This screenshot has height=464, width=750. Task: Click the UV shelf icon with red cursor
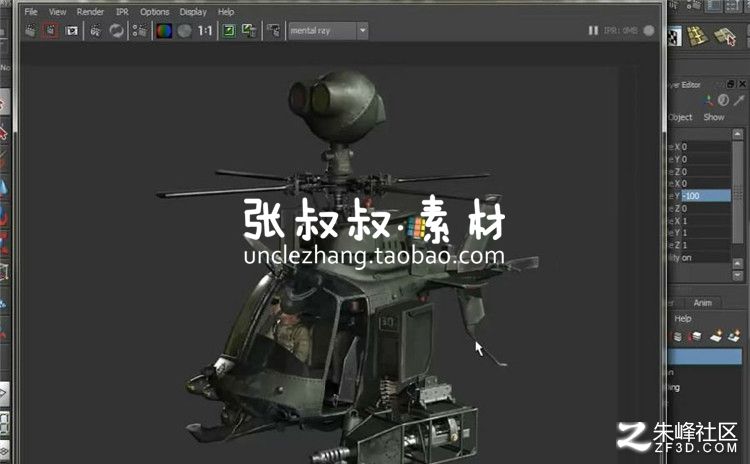tap(725, 36)
